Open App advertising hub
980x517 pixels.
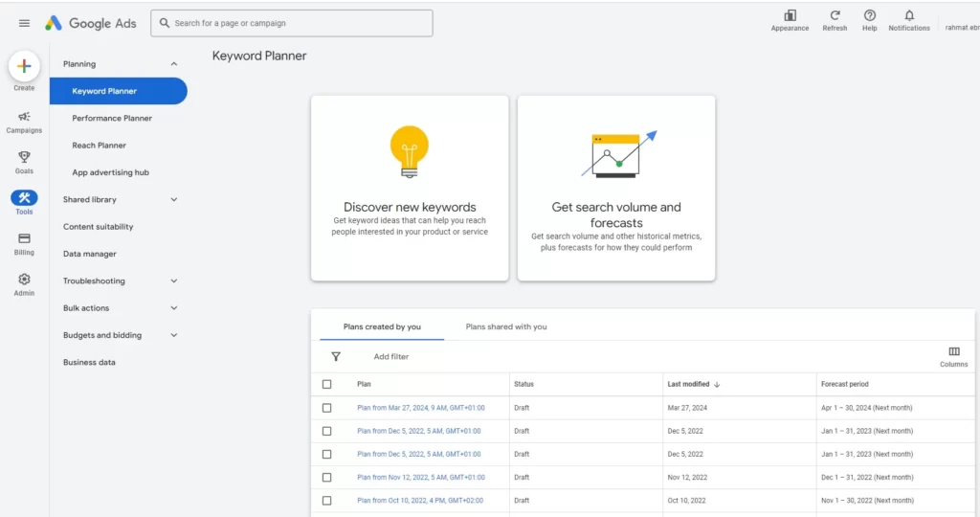click(x=111, y=172)
